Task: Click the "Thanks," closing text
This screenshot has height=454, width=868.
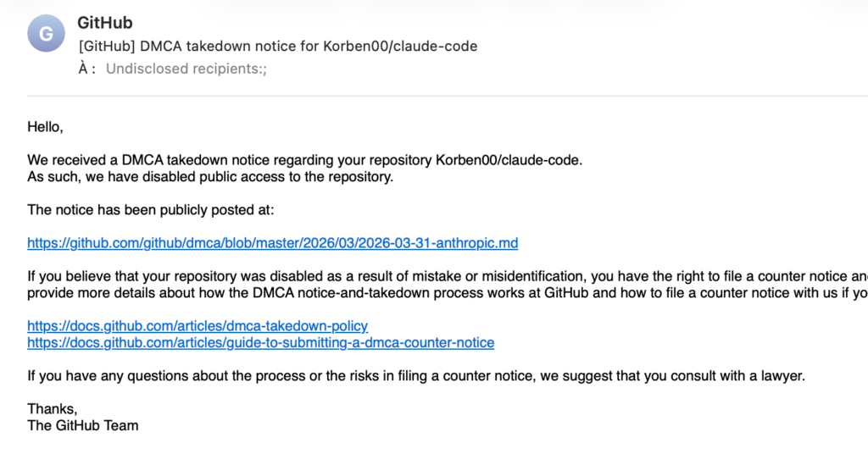Action: [x=52, y=408]
